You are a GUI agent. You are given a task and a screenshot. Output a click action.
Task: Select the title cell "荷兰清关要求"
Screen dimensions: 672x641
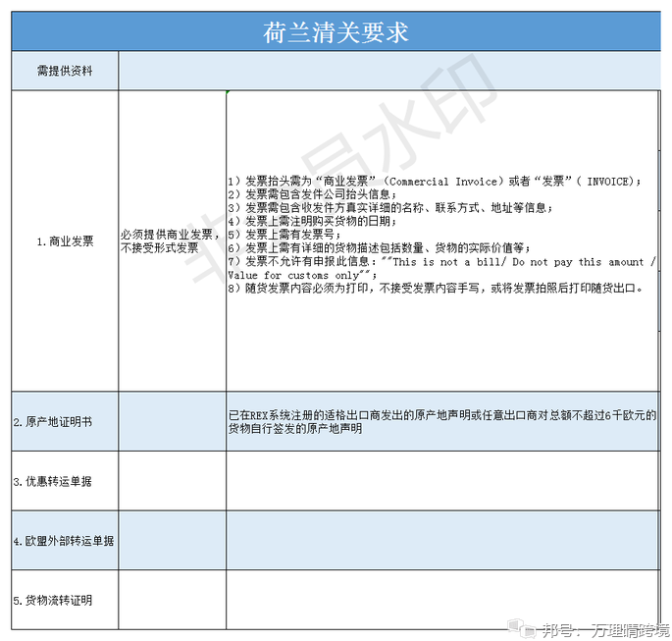click(336, 31)
